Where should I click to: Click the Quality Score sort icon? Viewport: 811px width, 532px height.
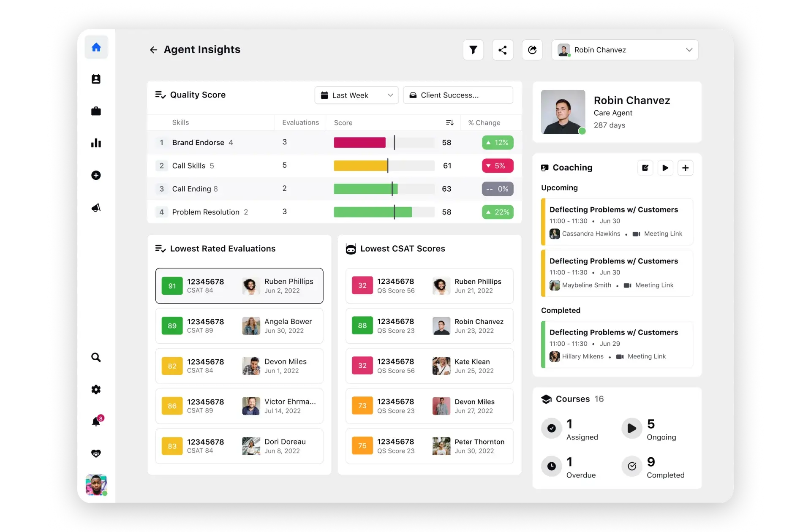(449, 122)
